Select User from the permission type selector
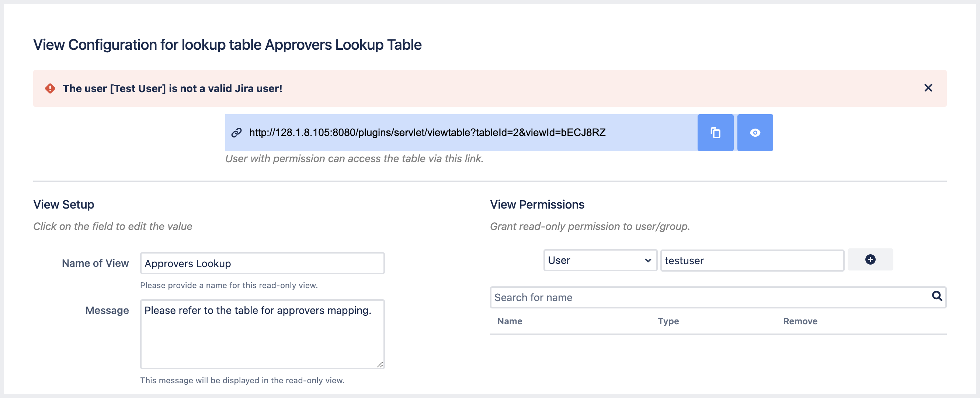 tap(600, 260)
